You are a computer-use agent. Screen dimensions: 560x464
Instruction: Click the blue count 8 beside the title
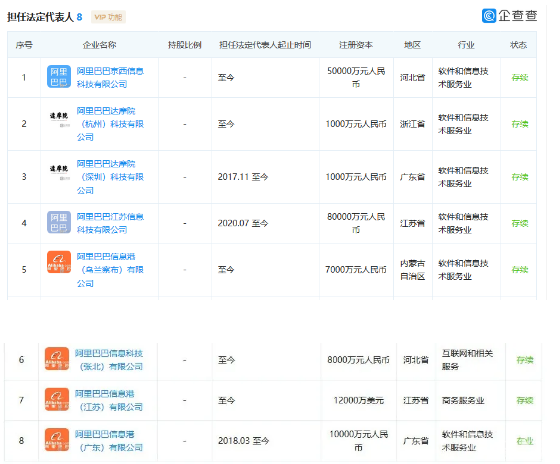(x=79, y=17)
